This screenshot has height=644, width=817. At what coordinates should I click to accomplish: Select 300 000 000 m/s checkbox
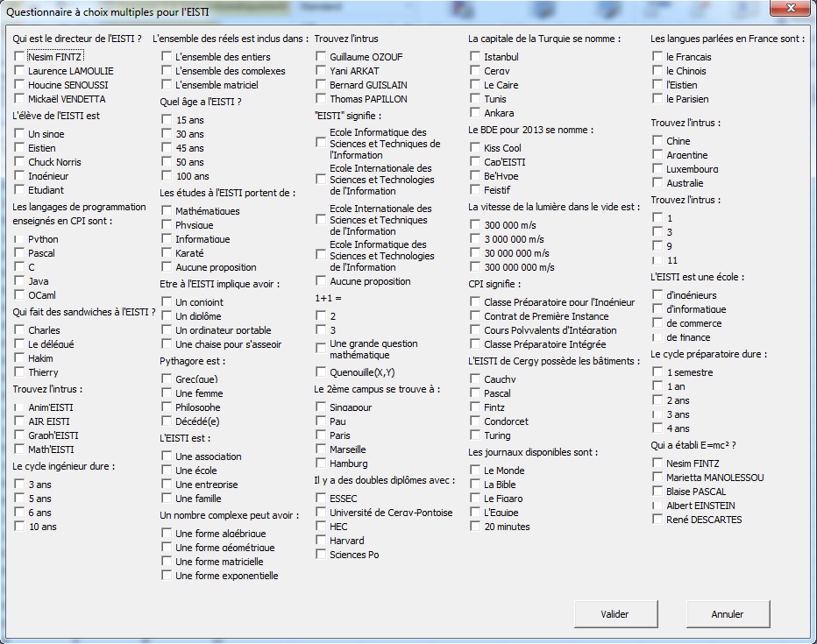tap(475, 267)
